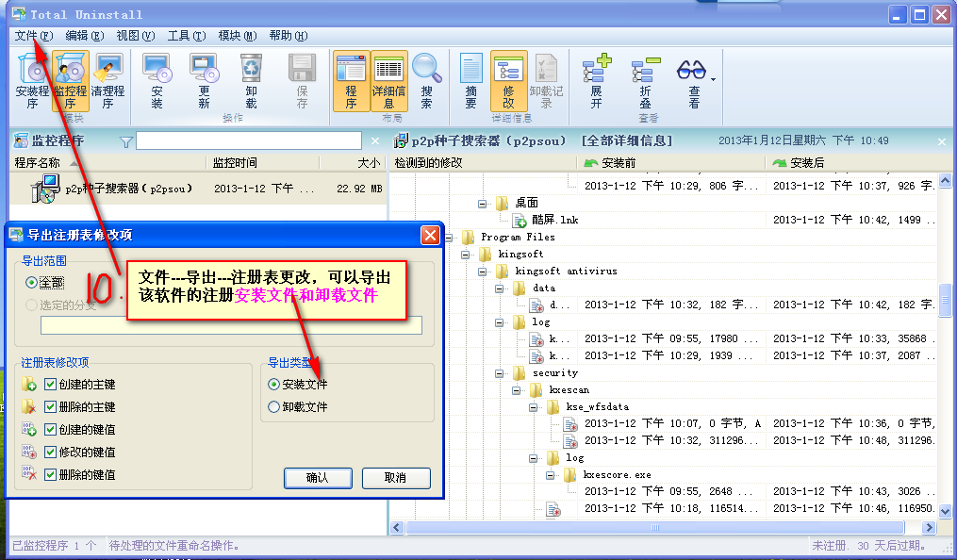This screenshot has height=560, width=957.
Task: Cancel the dialog with 取消 button
Action: click(396, 478)
